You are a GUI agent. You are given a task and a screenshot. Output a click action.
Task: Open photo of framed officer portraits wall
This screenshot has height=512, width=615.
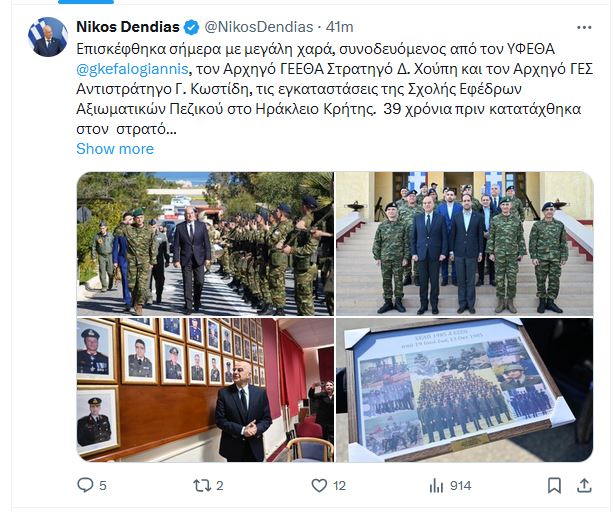pyautogui.click(x=205, y=390)
